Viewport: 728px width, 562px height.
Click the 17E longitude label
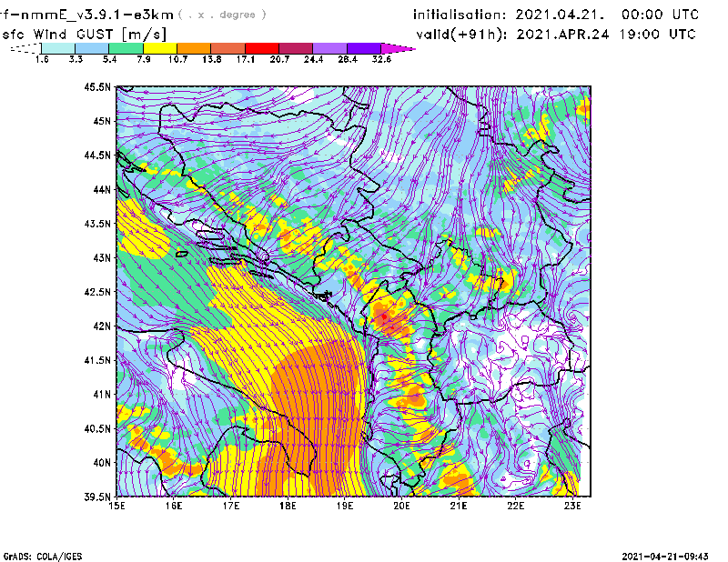pos(231,506)
